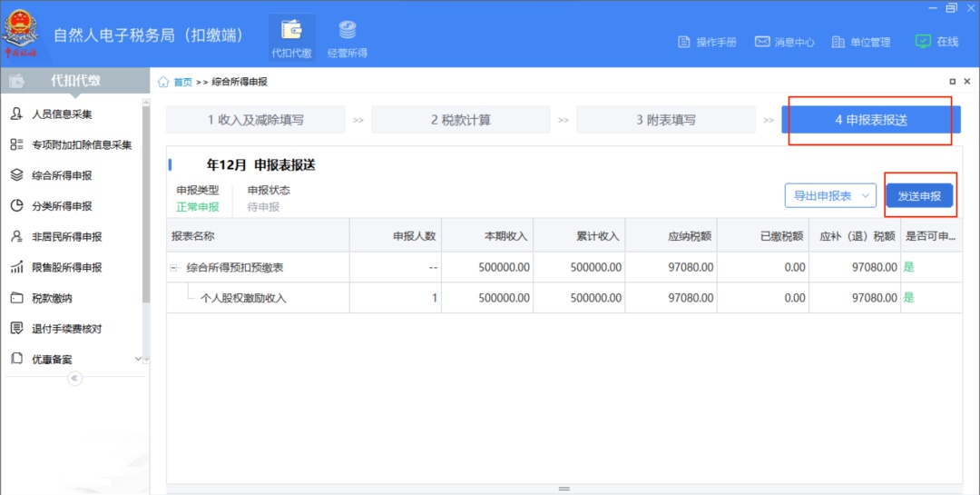The image size is (980, 495).
Task: Click the 在线 online status indicator
Action: coord(936,42)
